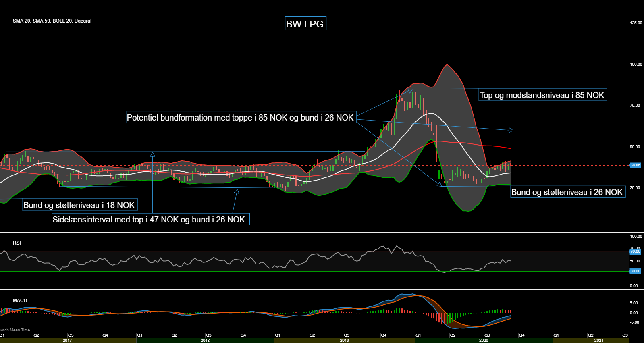Click the 5.00 label on the MACD axis
Image resolution: width=644 pixels, height=343 pixels.
[x=634, y=303]
